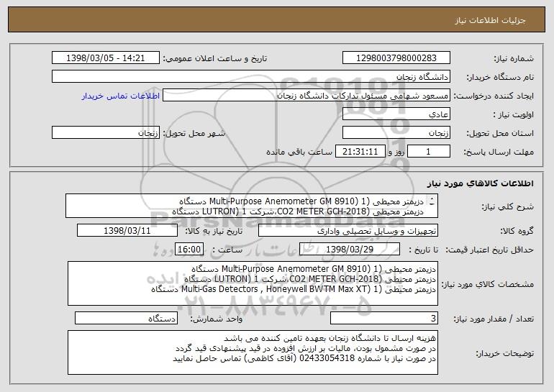Click the label ایجاد کننده درخواست
554x392 pixels.
click(x=494, y=96)
